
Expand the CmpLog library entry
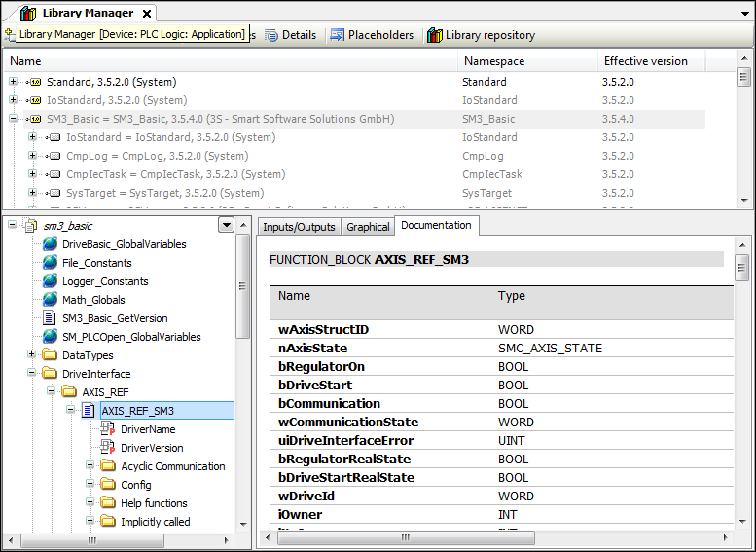(32, 156)
